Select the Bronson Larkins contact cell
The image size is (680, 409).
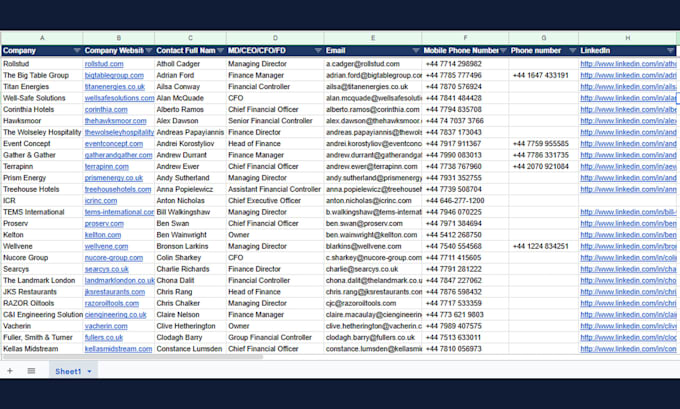(190, 246)
